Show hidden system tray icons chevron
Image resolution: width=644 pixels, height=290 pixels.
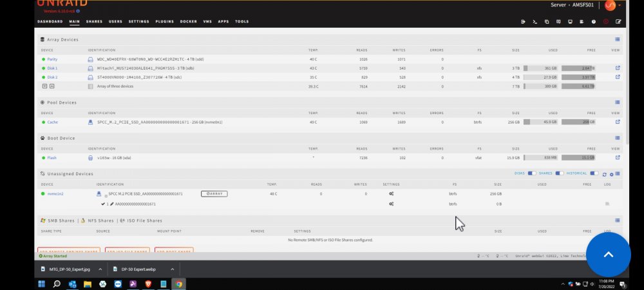pyautogui.click(x=563, y=284)
